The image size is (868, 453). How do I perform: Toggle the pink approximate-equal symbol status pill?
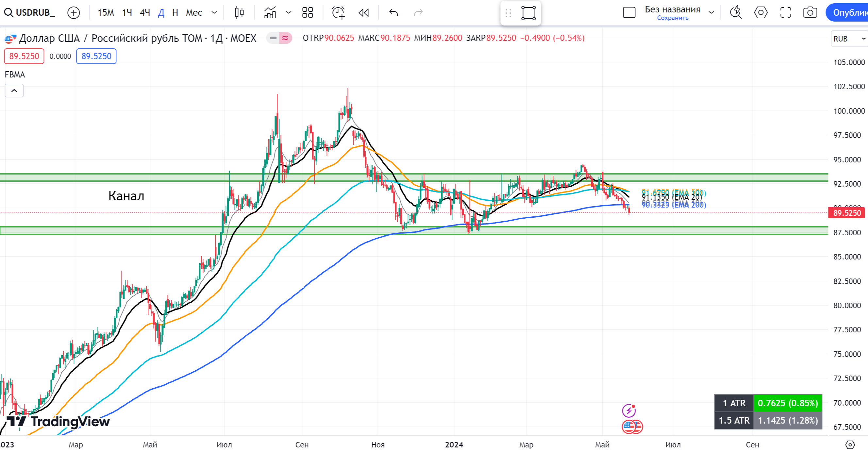pos(285,38)
